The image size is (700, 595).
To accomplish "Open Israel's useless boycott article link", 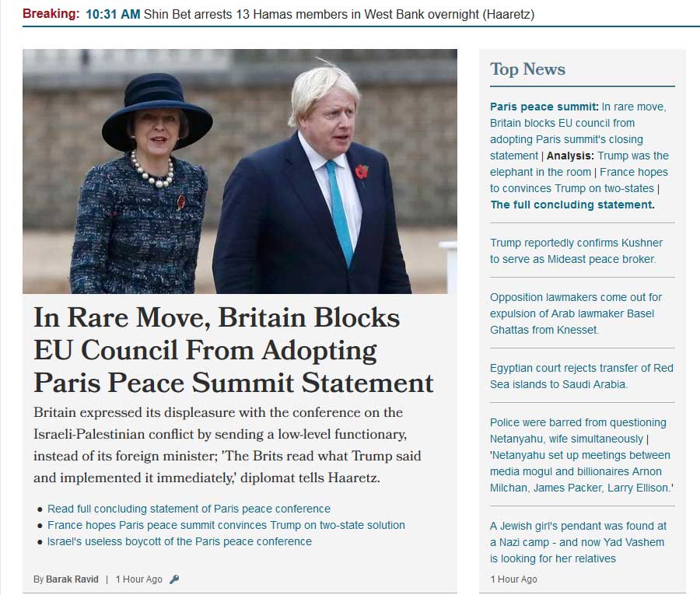I will coord(180,541).
